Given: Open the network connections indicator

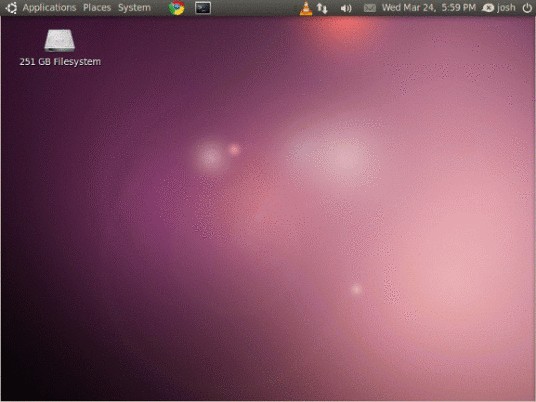Looking at the screenshot, I should click(322, 8).
